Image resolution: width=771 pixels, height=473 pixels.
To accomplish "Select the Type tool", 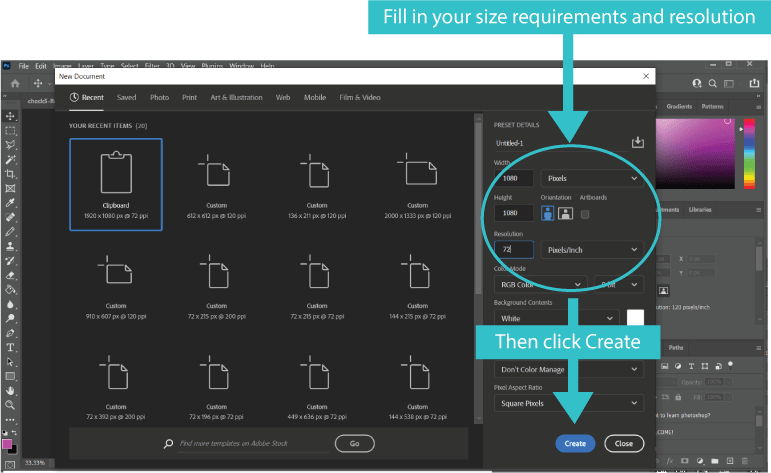I will point(10,347).
